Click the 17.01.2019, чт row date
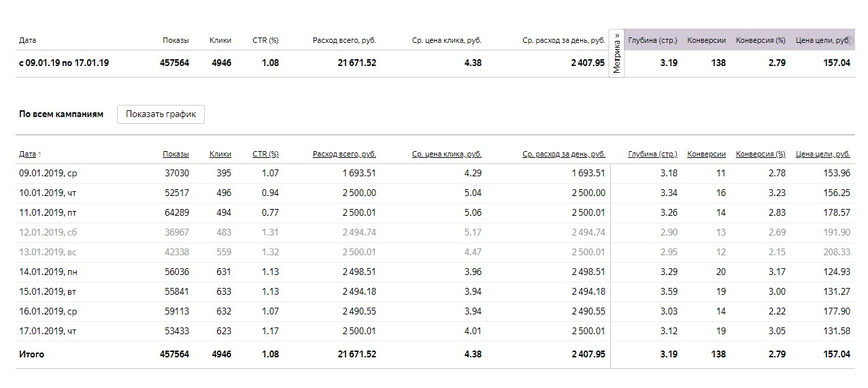The height and width of the screenshot is (388, 868). point(48,332)
